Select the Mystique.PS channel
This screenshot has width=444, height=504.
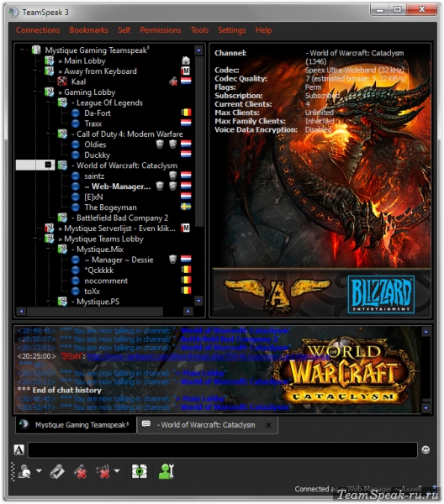pyautogui.click(x=98, y=302)
